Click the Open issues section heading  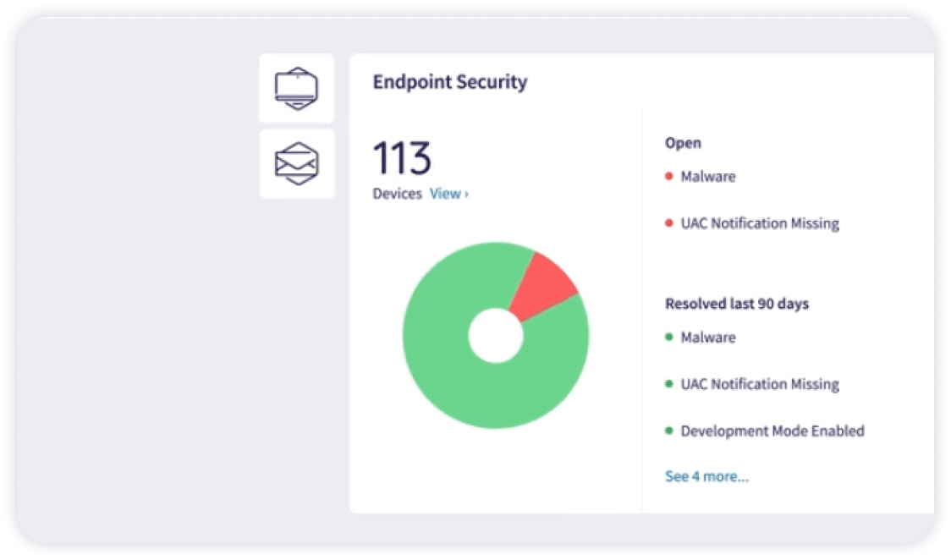683,143
